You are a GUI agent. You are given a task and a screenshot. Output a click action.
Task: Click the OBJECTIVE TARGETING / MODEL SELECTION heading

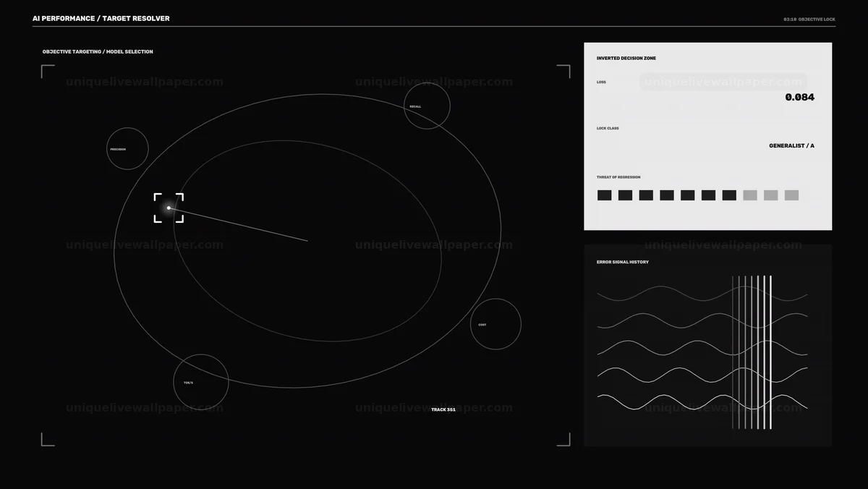tap(98, 52)
